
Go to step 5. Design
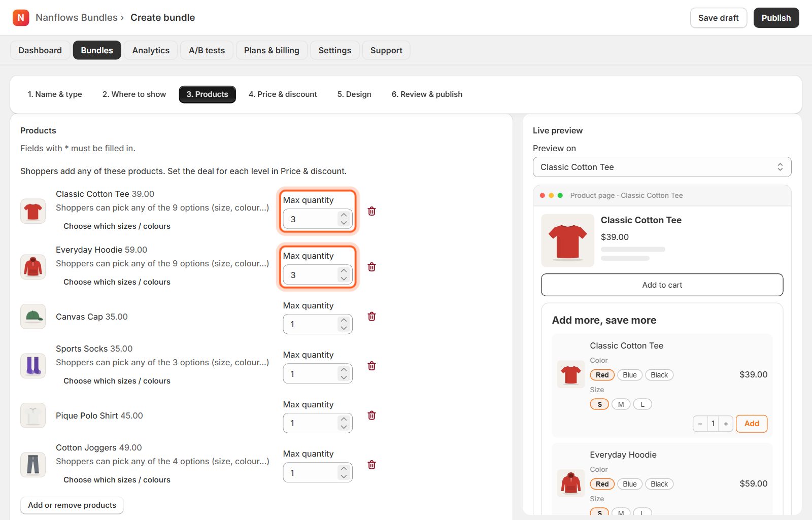tap(354, 94)
